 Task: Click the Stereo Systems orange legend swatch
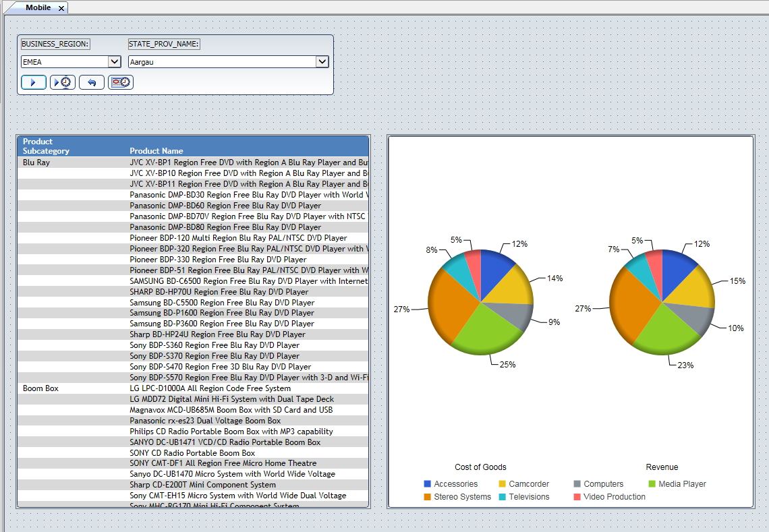tap(427, 497)
